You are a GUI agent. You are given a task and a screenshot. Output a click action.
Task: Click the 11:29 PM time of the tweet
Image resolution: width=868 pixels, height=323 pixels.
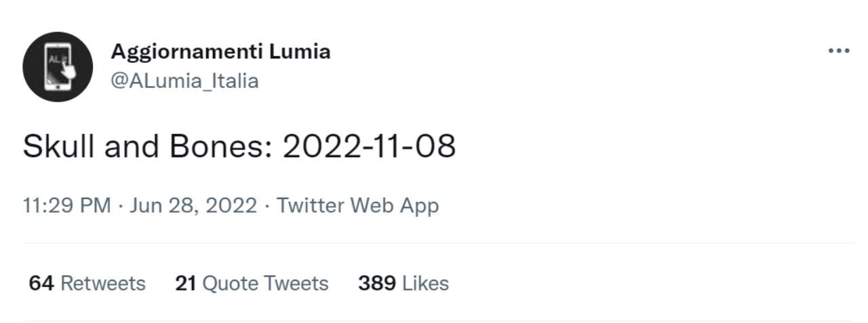[x=66, y=205]
